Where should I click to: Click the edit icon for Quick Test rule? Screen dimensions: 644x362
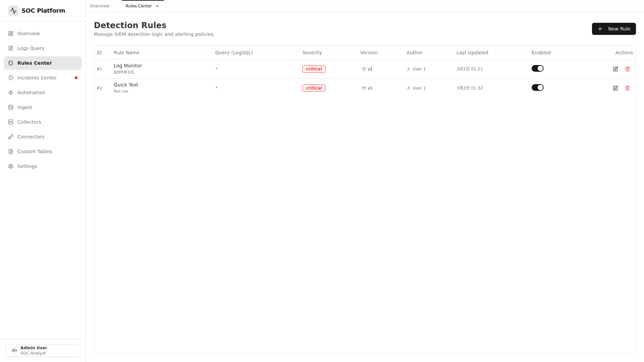point(615,88)
